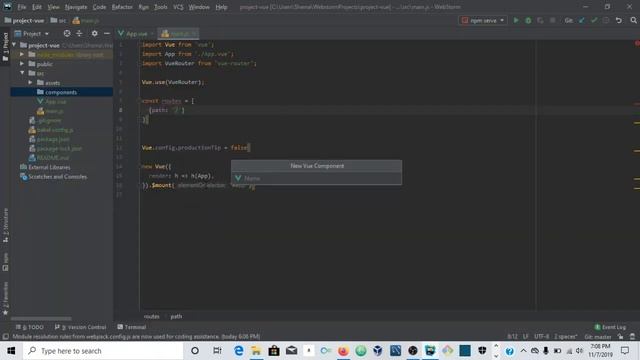Screen dimensions: 640x360
Task: Show hidden system tray icons
Action: (x=523, y=351)
